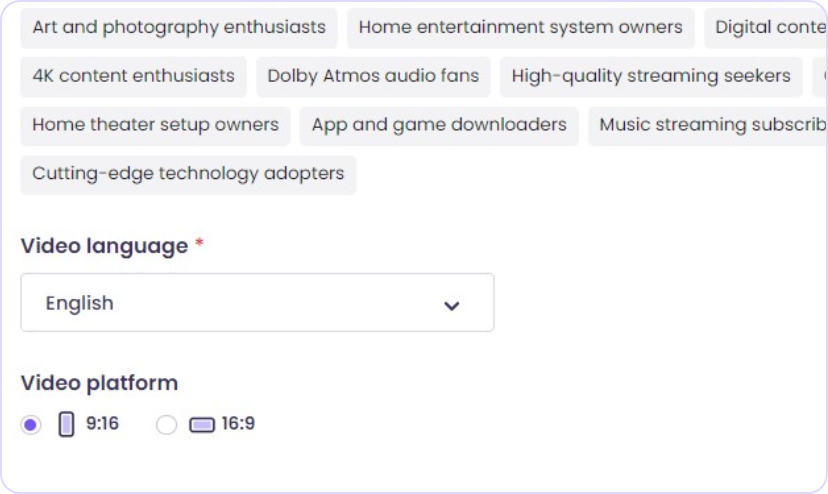828x494 pixels.
Task: Click the English text in language field
Action: coord(80,303)
